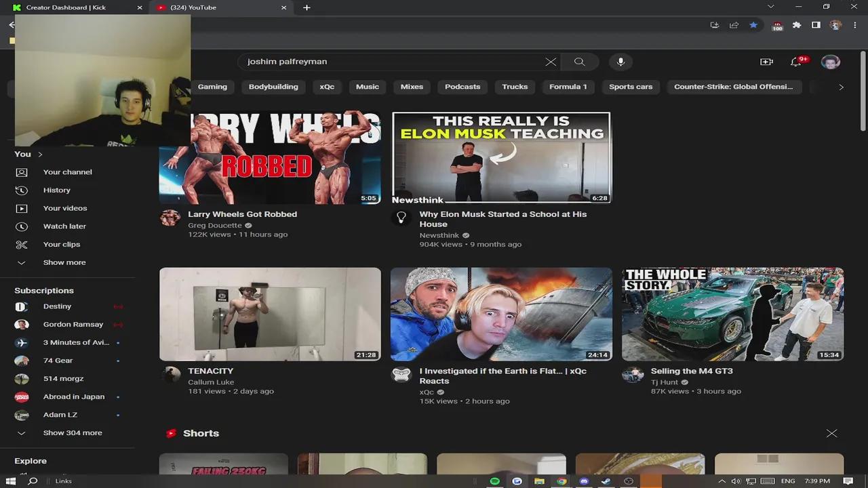Expand Show 304 more subscriptions

[72, 433]
